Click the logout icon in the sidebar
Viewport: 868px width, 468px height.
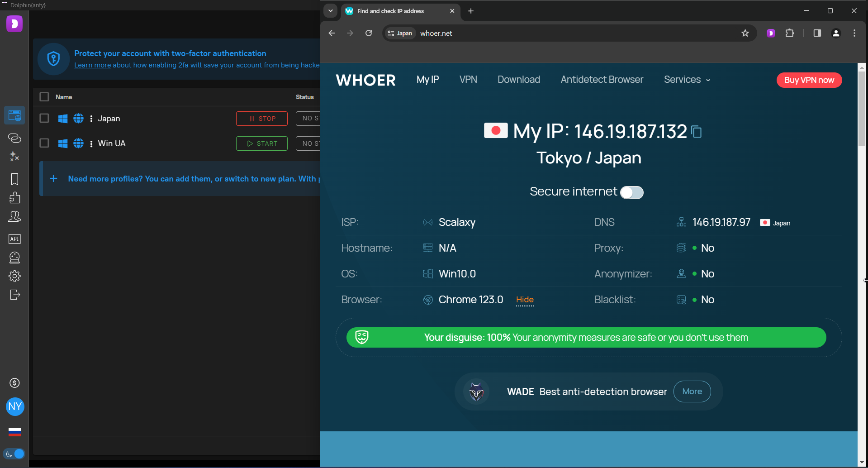click(14, 295)
